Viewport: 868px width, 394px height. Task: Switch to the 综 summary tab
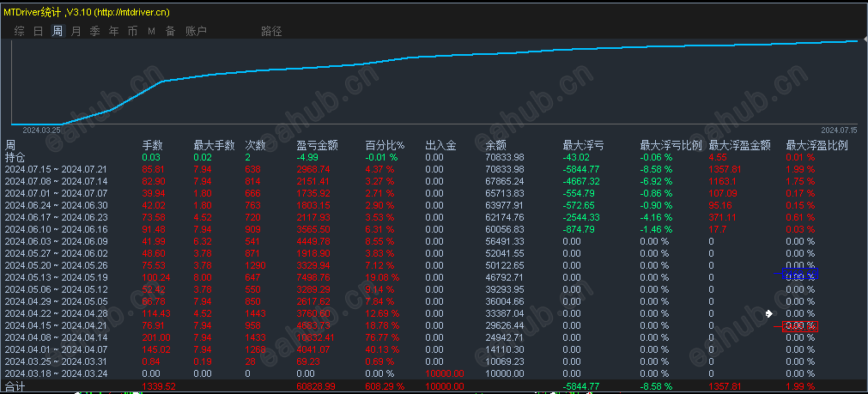20,31
